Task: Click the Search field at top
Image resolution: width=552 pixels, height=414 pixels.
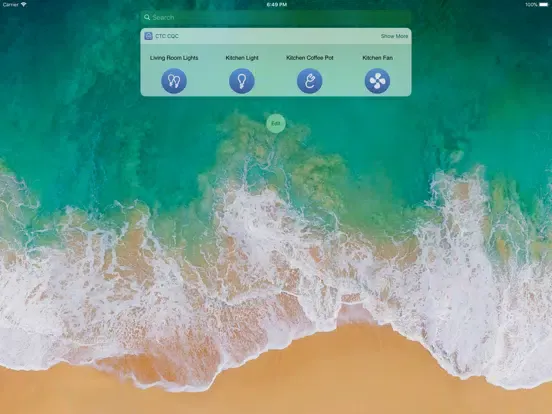Action: (276, 17)
